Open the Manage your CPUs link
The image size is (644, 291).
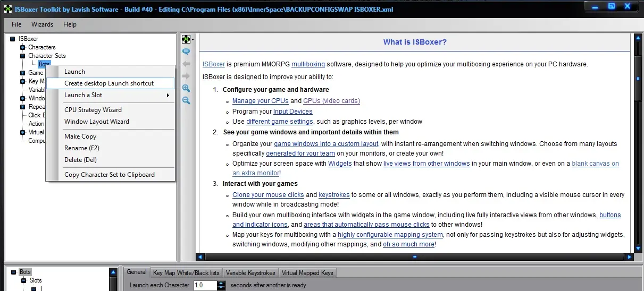(260, 101)
